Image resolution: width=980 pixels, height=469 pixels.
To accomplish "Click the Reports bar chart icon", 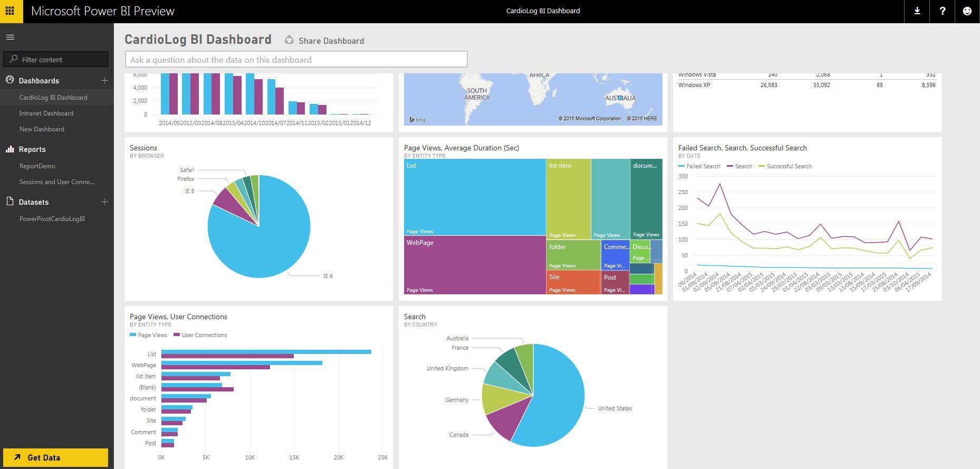I will point(9,149).
